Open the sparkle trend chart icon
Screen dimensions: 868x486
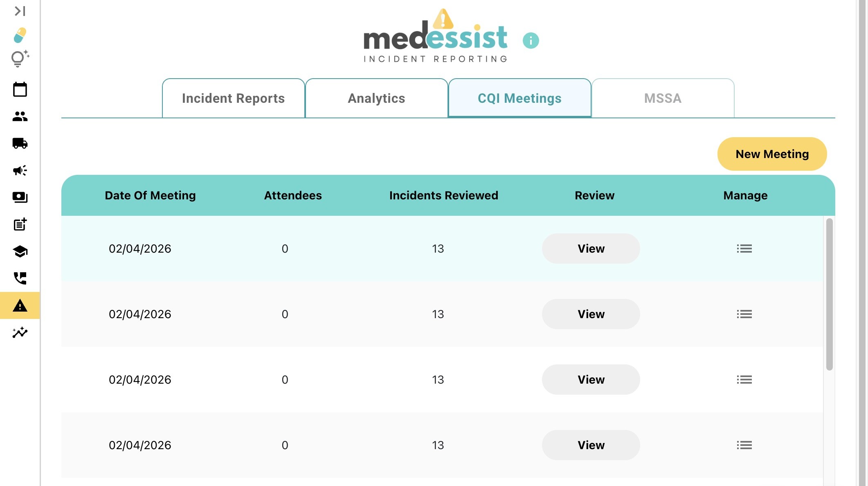point(20,332)
